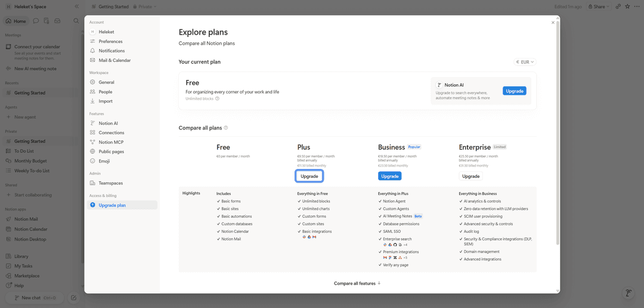
Task: Open Import settings
Action: click(122, 101)
